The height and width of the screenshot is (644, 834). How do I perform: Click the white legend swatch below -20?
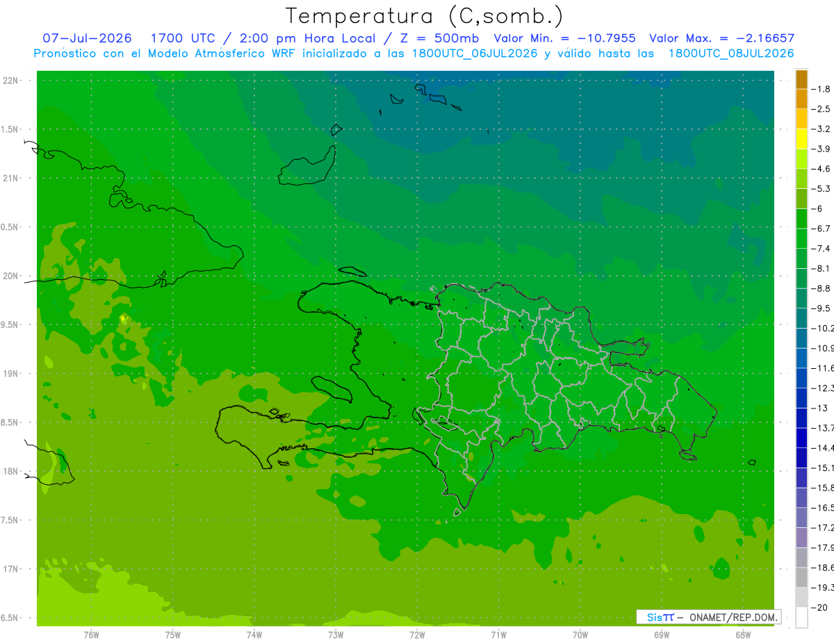[801, 618]
